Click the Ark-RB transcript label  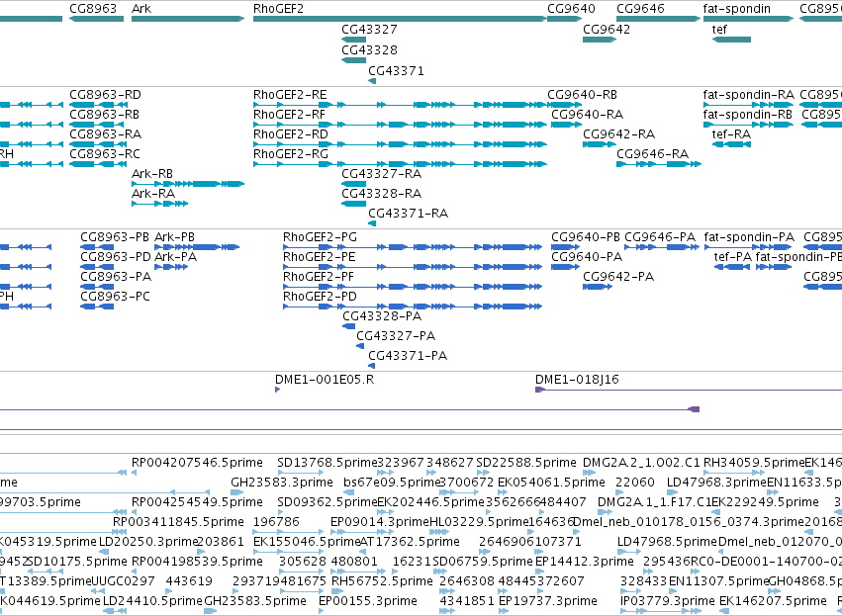[152, 174]
